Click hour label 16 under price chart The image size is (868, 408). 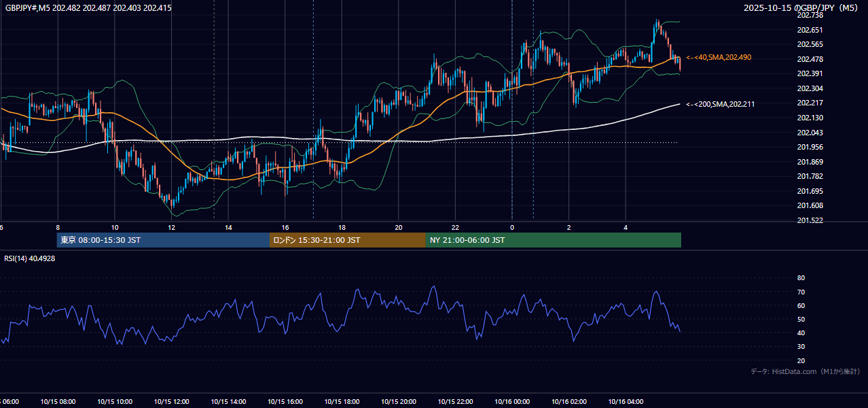[285, 228]
